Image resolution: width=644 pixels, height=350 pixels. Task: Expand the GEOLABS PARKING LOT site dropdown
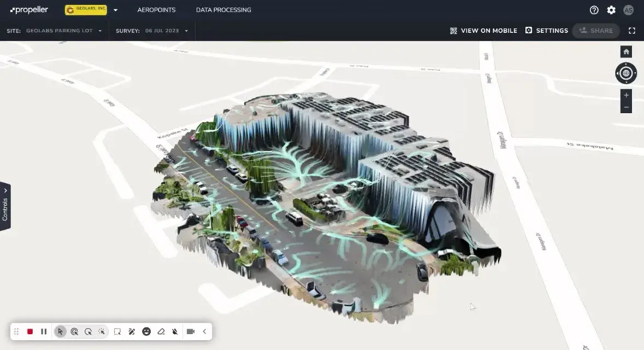[x=64, y=31]
